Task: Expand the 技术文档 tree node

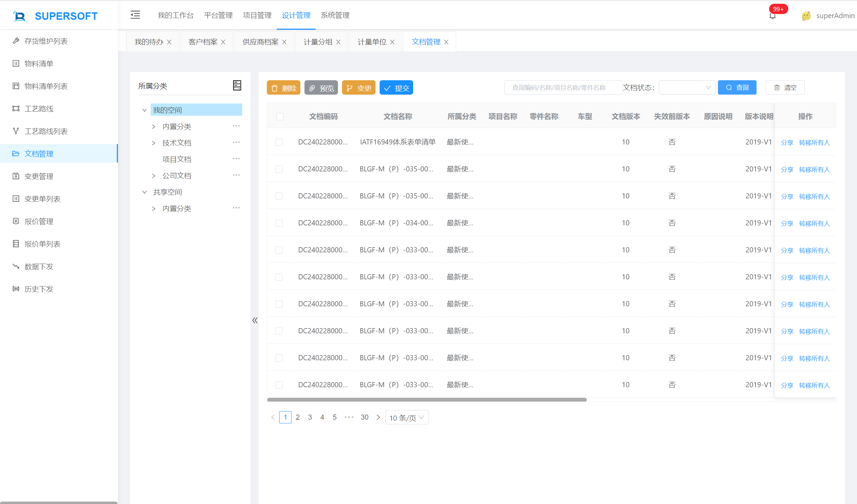Action: coord(154,143)
